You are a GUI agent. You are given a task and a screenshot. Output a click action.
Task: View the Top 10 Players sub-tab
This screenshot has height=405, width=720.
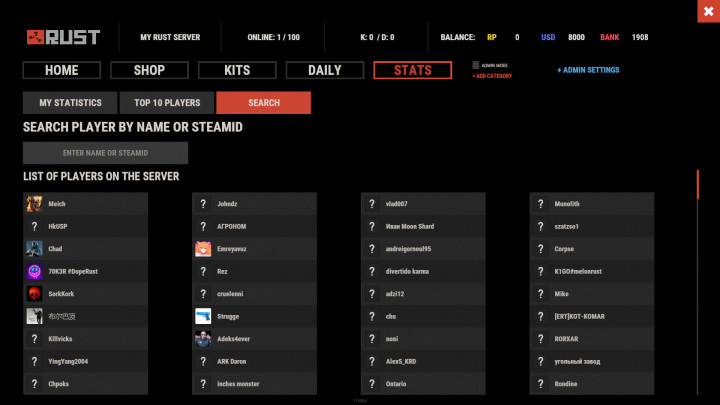coord(167,102)
